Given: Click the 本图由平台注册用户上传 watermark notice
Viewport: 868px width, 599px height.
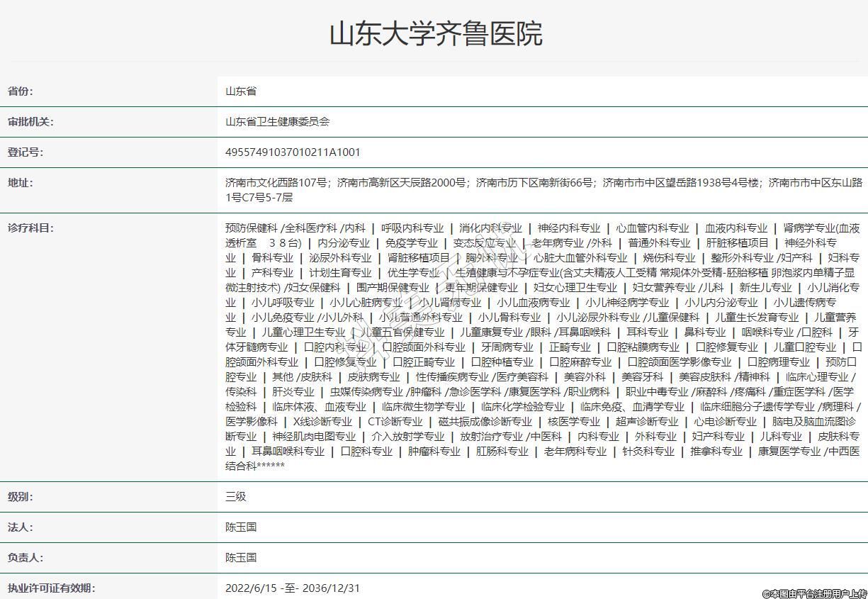Looking at the screenshot, I should click(814, 593).
